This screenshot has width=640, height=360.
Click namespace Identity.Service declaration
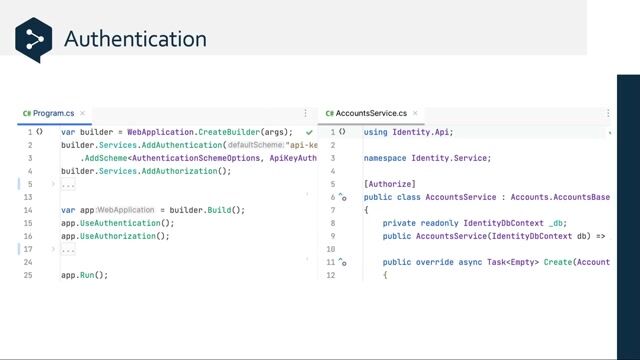pyautogui.click(x=427, y=158)
